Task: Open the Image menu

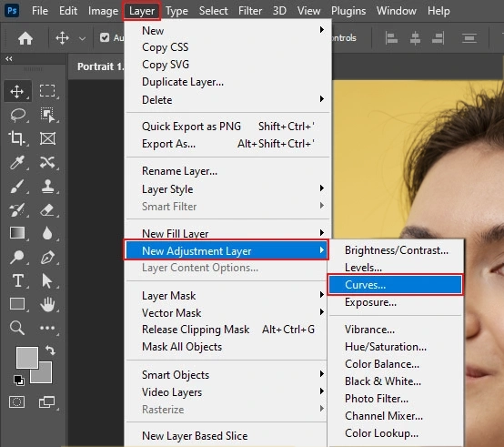Action: click(x=103, y=11)
